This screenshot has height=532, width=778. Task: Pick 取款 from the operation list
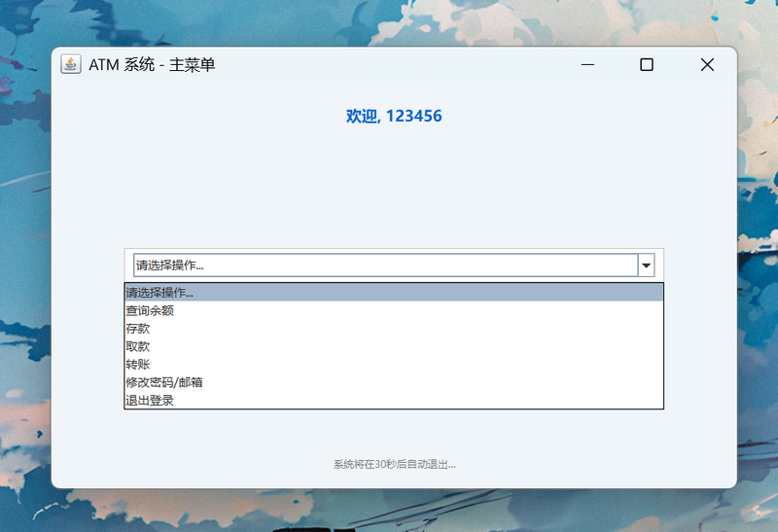click(x=394, y=346)
